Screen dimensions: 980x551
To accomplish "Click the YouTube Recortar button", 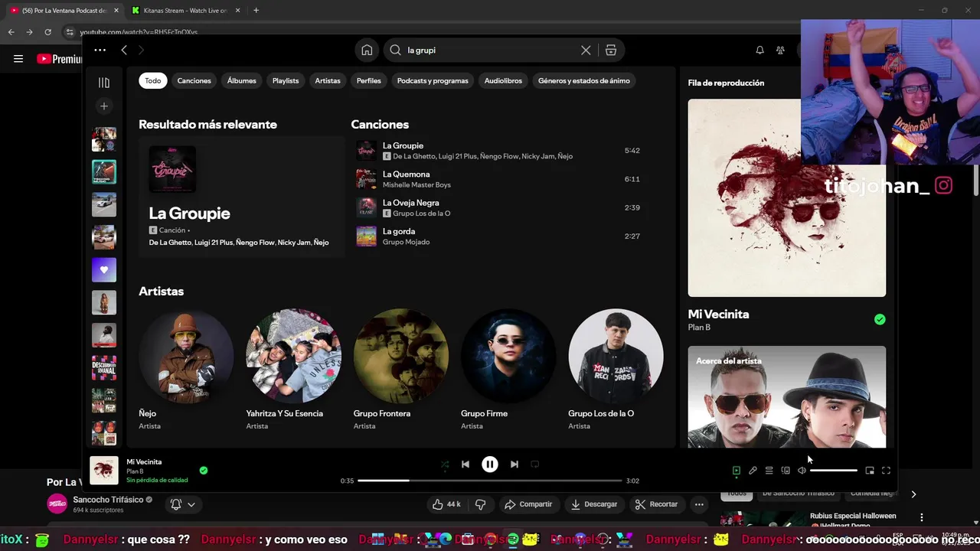I will (x=656, y=504).
